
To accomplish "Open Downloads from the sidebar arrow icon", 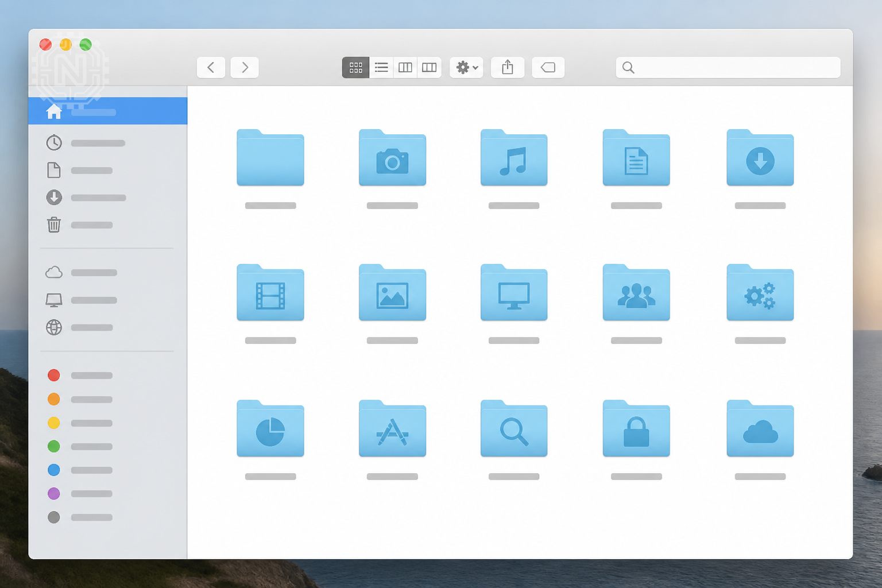I will [54, 198].
